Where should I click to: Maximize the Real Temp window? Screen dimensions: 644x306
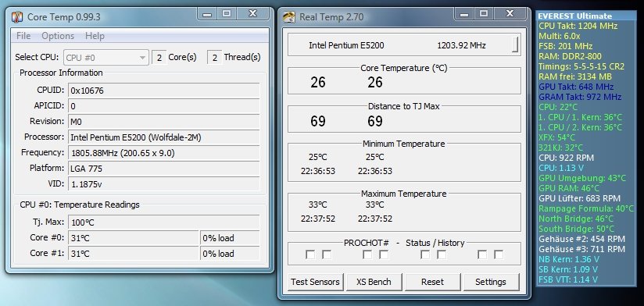click(x=484, y=14)
